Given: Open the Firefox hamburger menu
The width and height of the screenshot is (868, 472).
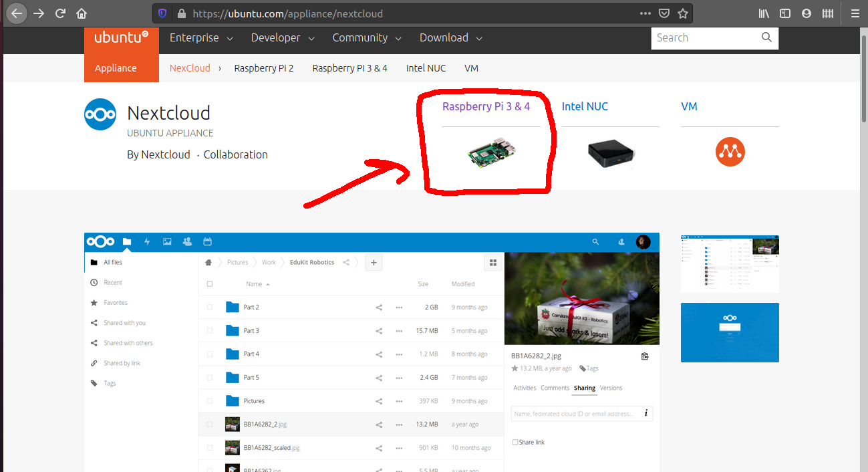Looking at the screenshot, I should click(x=855, y=13).
